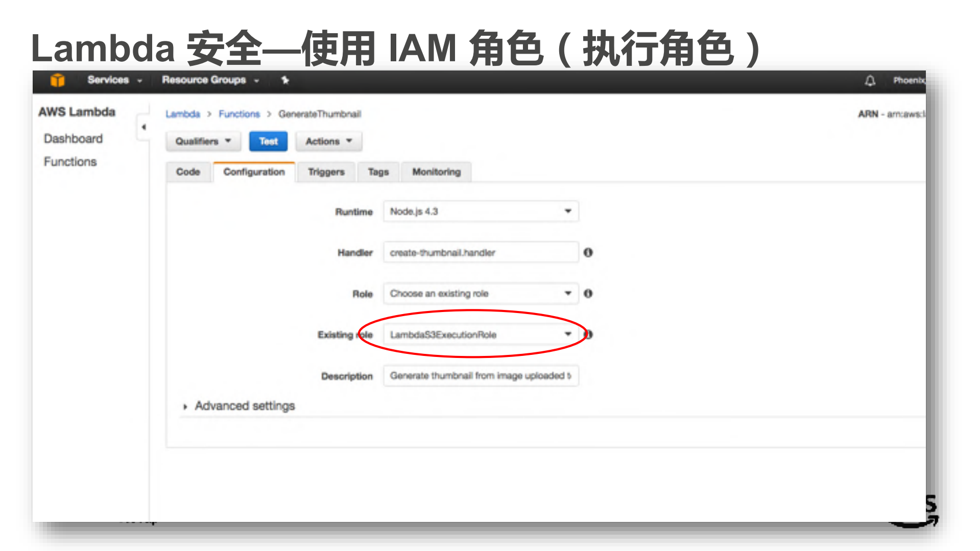Click the info icon next to Handler

click(588, 252)
